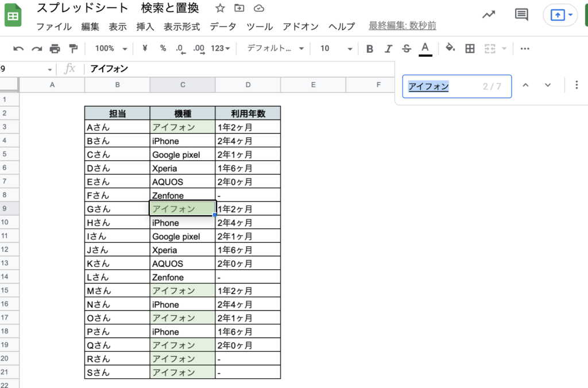Select アイフォン cell in row 3
This screenshot has height=388, width=588.
tap(183, 127)
